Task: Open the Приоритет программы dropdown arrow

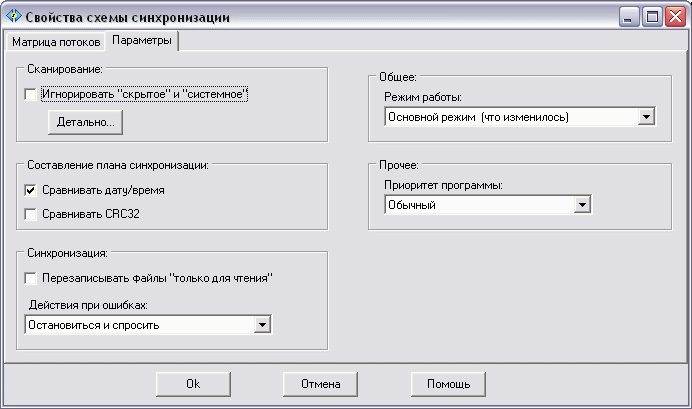Action: (582, 205)
